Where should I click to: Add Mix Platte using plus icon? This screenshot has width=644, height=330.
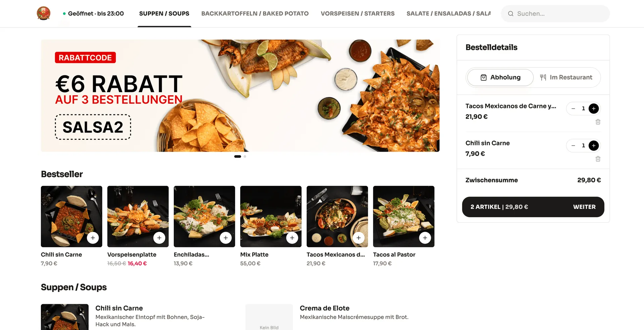pyautogui.click(x=292, y=238)
